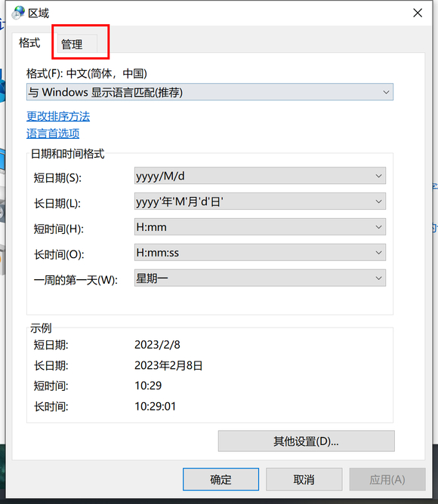Click the 应用(A) button
Viewport: 438px width, 504px height.
(x=387, y=480)
